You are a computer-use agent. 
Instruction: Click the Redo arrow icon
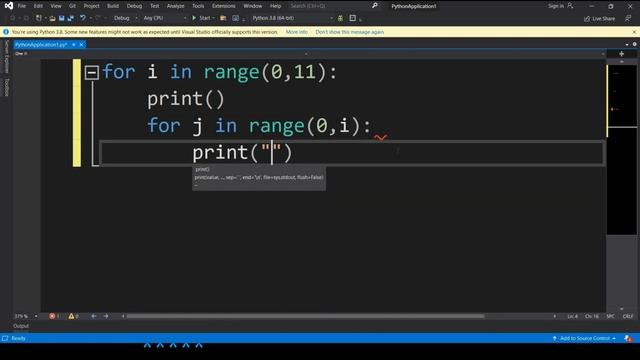[98, 18]
